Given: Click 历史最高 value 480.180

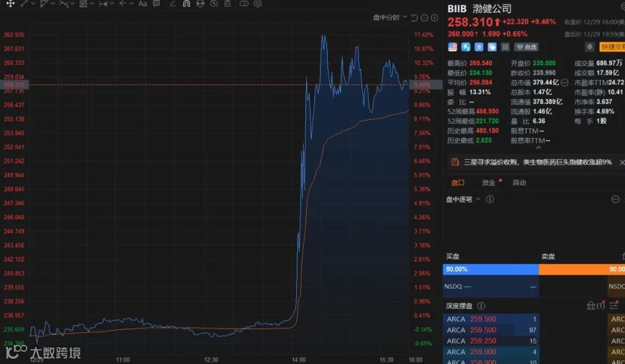Looking at the screenshot, I should [487, 131].
